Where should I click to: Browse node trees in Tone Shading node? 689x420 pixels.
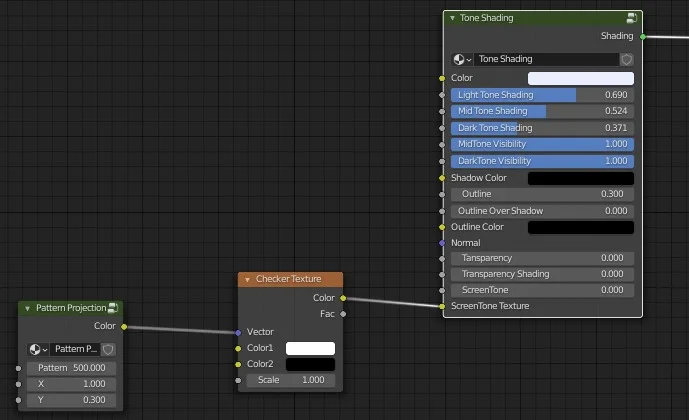click(x=462, y=59)
